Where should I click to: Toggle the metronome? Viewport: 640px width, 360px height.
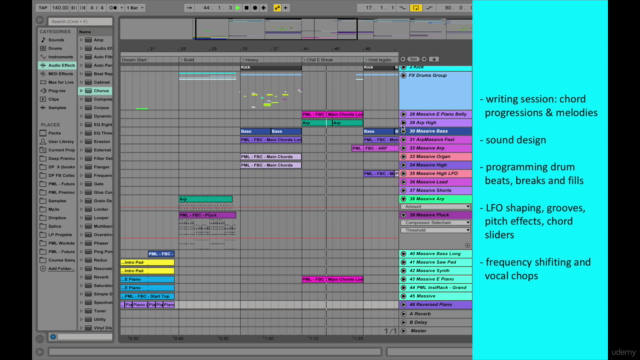click(114, 8)
